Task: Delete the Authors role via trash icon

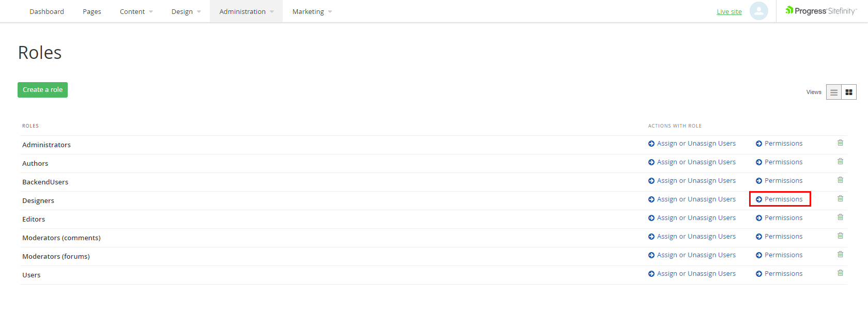Action: tap(840, 161)
